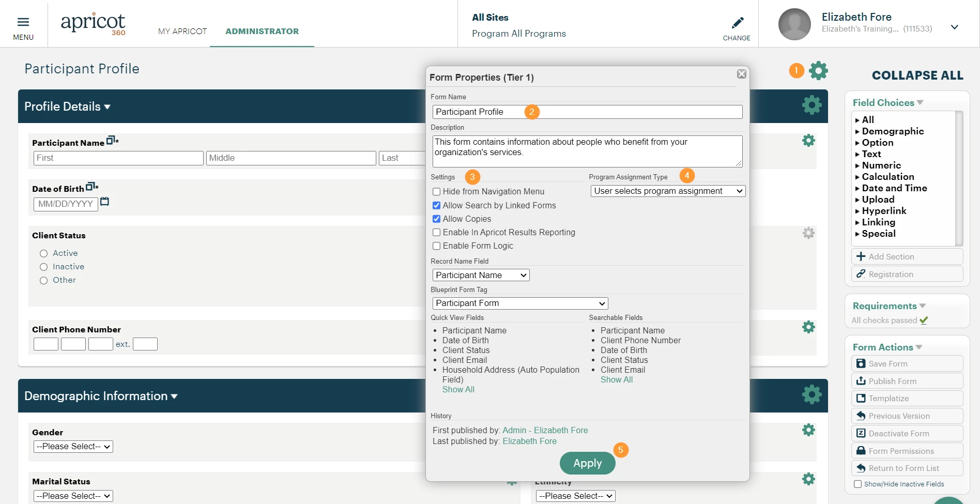Click the Apply button
980x504 pixels.
588,463
